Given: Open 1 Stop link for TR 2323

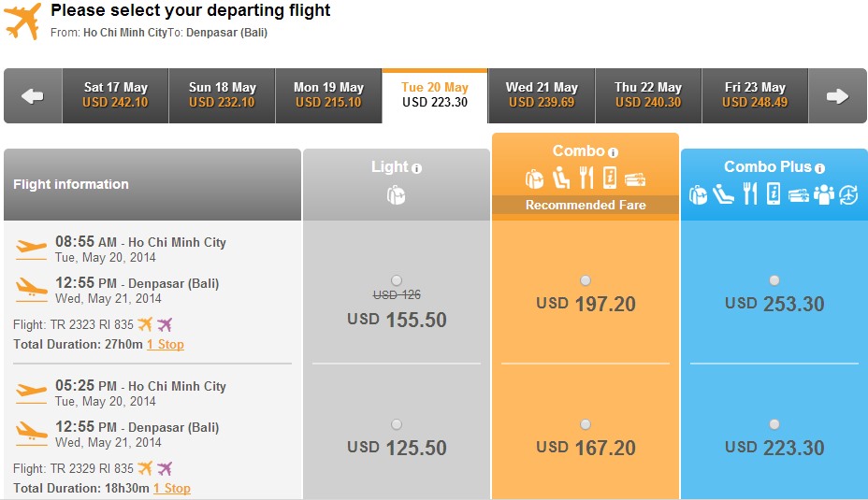Looking at the screenshot, I should (165, 344).
